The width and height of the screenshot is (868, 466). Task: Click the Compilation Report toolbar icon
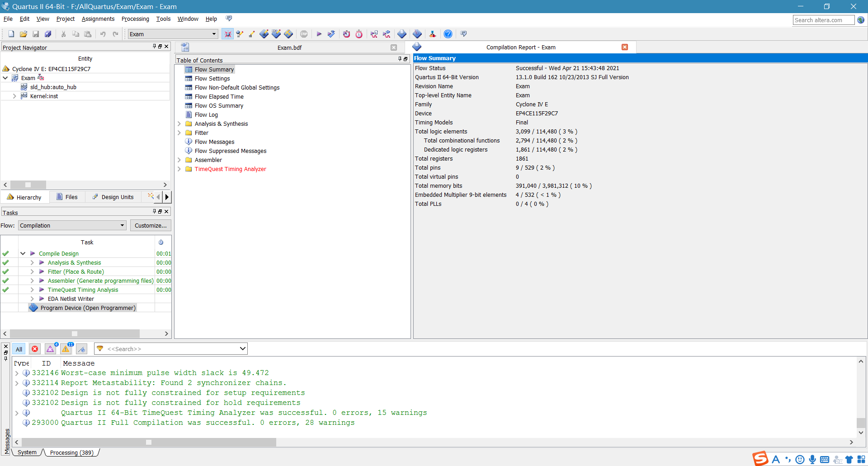[x=402, y=34]
